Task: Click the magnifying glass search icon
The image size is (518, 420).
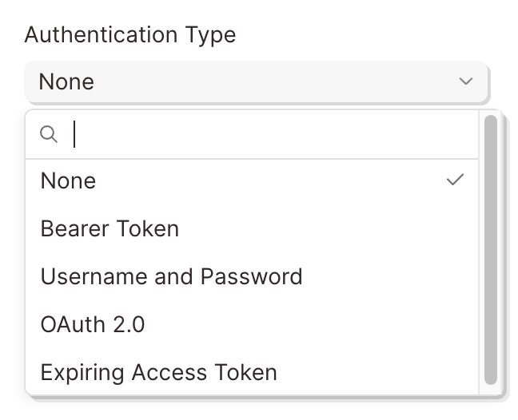Action: pyautogui.click(x=49, y=135)
